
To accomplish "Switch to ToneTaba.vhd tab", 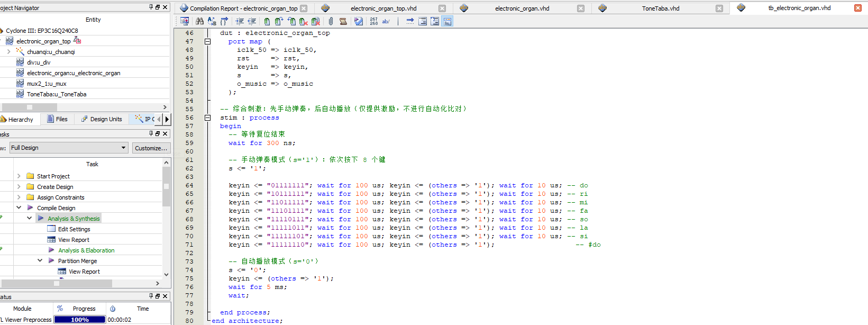I will pos(660,8).
